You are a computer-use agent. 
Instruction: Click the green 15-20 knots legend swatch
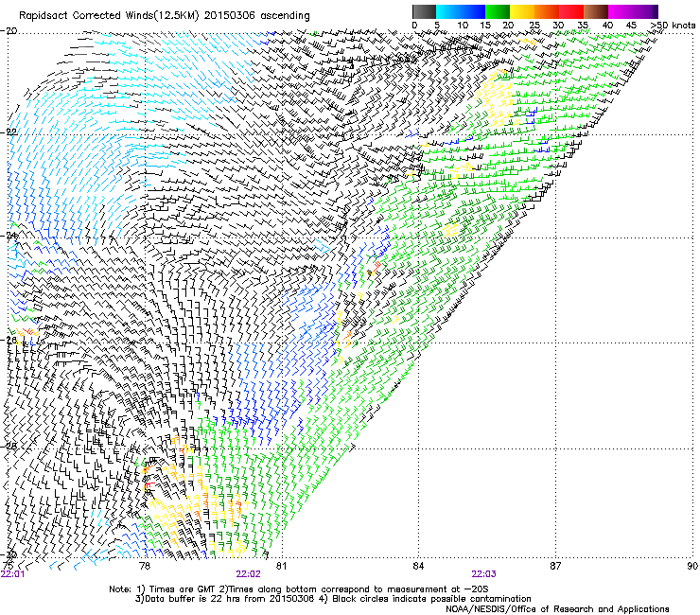click(498, 11)
